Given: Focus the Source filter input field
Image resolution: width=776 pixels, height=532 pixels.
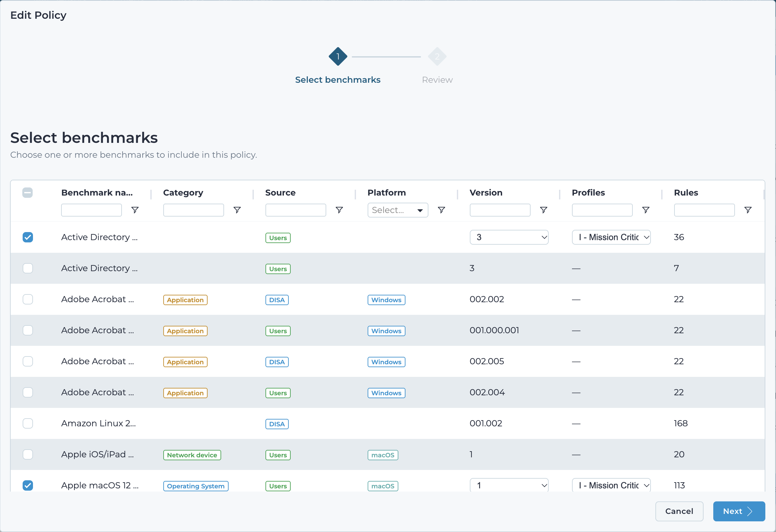Looking at the screenshot, I should pyautogui.click(x=296, y=210).
